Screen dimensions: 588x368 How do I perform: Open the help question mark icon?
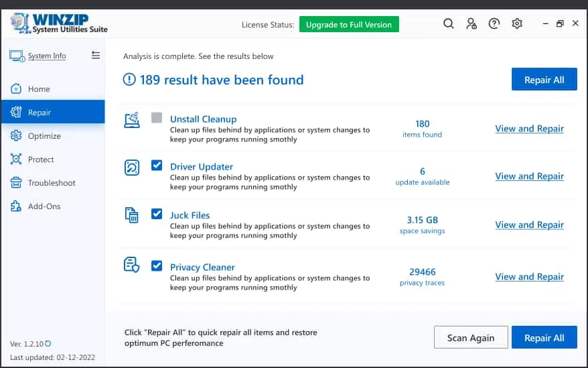(x=494, y=23)
